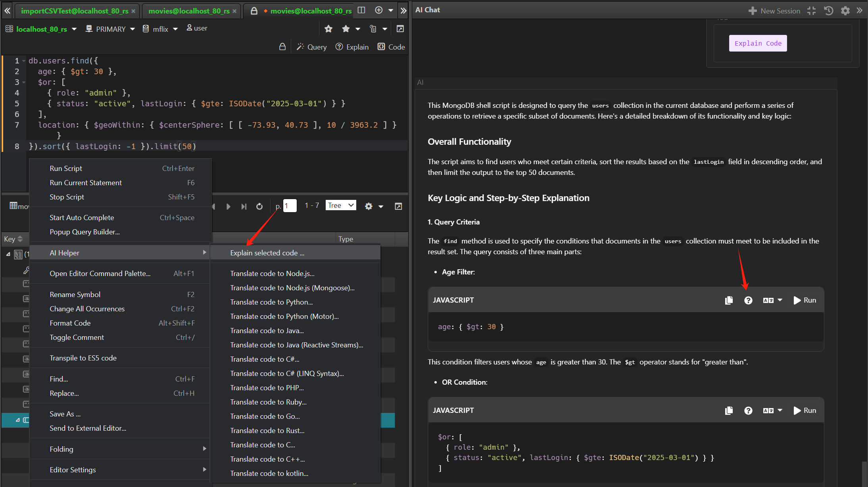Choose Run Current Statement menu item
The image size is (868, 487).
121,182
